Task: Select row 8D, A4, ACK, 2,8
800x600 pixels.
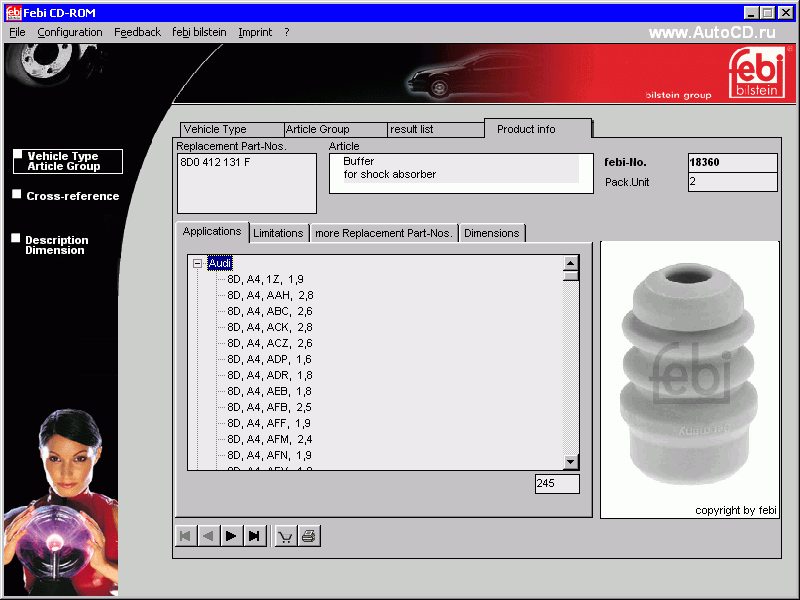Action: pyautogui.click(x=270, y=328)
